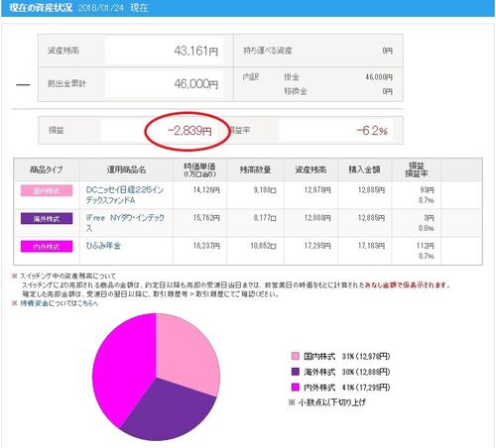Click the 損益 損益率 column header

click(x=417, y=169)
